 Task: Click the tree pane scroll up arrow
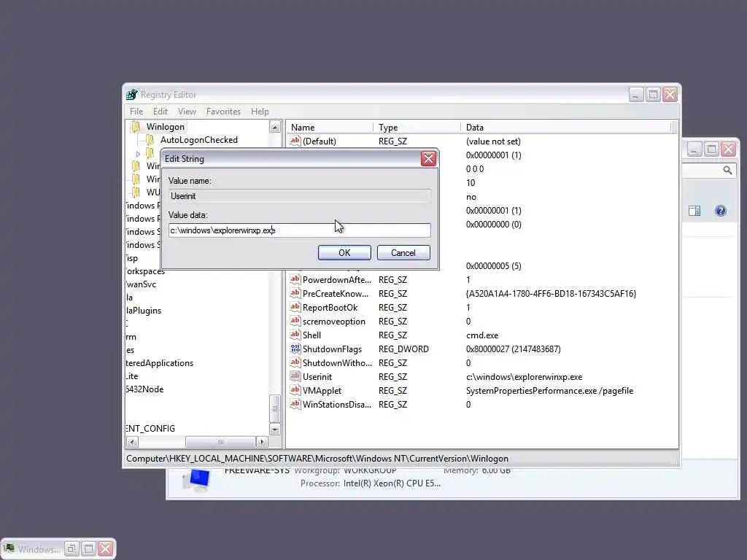[275, 127]
